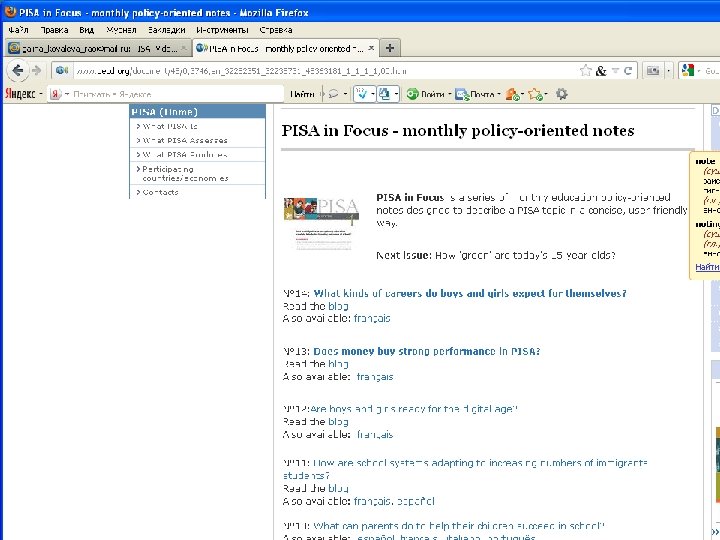Image resolution: width=720 pixels, height=540 pixels.
Task: Click the page translation icon on Yandex toolbar
Action: pos(384,94)
